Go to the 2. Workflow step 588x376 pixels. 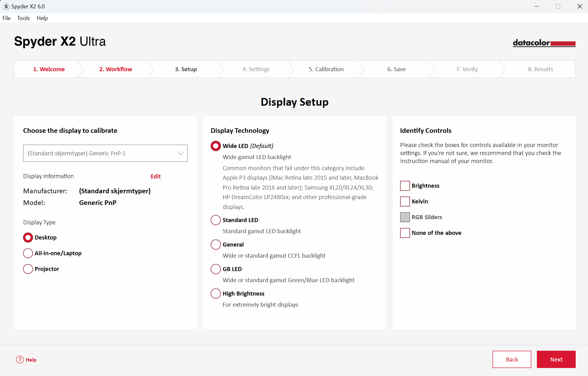pyautogui.click(x=116, y=69)
